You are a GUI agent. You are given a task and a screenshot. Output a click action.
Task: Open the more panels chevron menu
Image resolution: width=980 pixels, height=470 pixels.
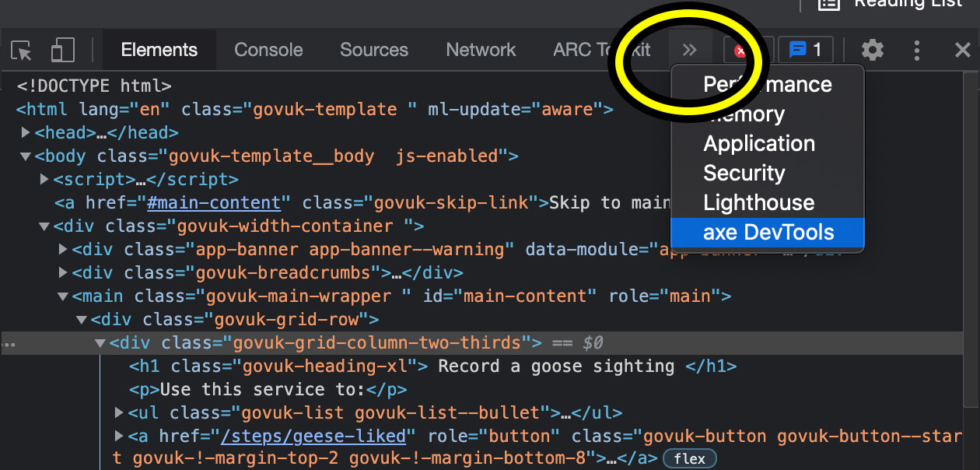[x=690, y=48]
